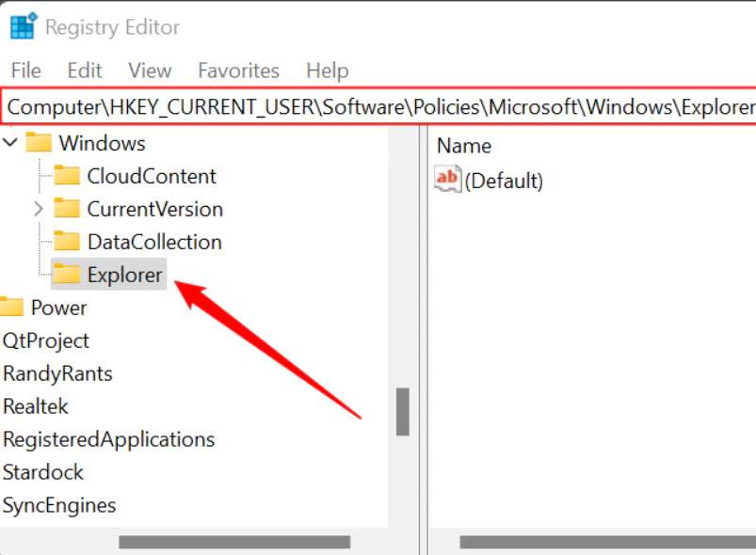Select the QtProject key
The image size is (756, 555).
[46, 341]
